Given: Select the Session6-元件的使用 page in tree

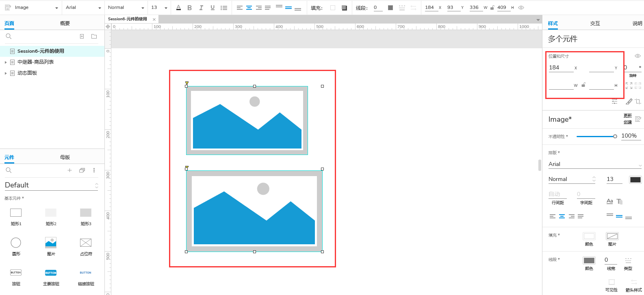Looking at the screenshot, I should [52, 51].
